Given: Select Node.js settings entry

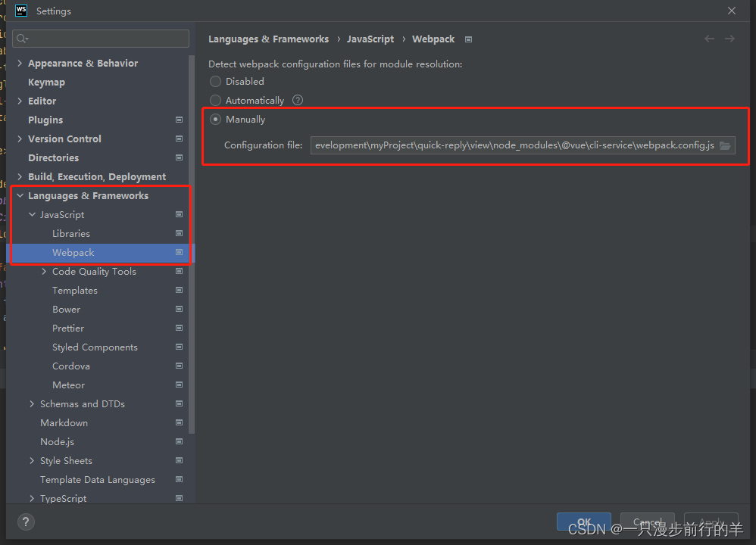Looking at the screenshot, I should (57, 442).
